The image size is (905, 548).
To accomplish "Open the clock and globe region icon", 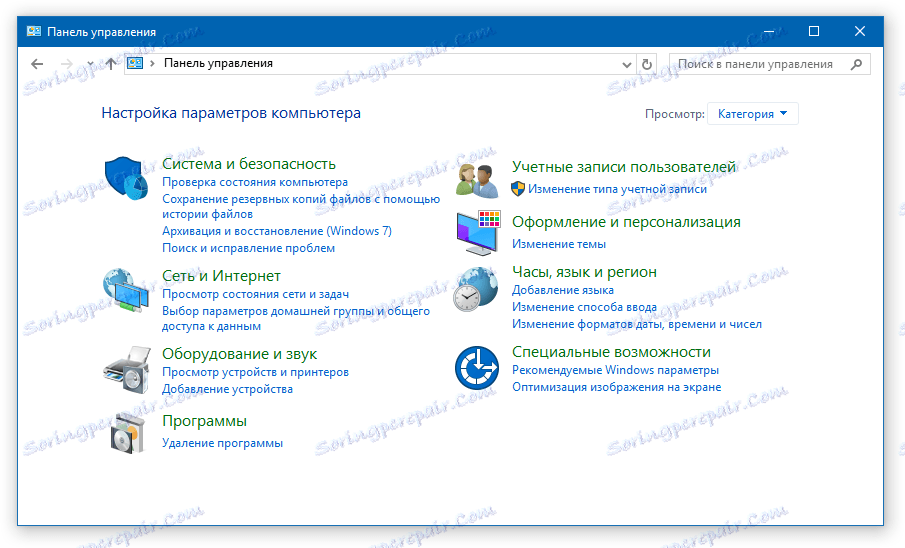I will pyautogui.click(x=476, y=289).
